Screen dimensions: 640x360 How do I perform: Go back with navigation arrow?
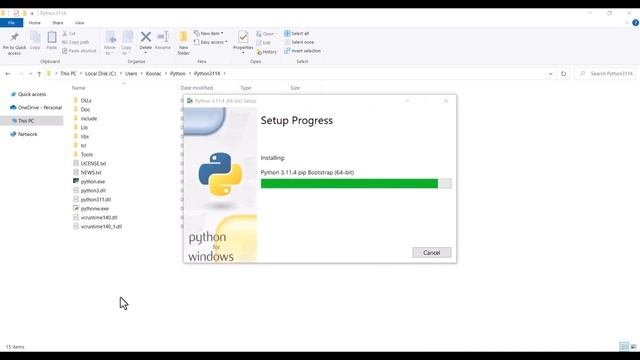click(x=8, y=73)
